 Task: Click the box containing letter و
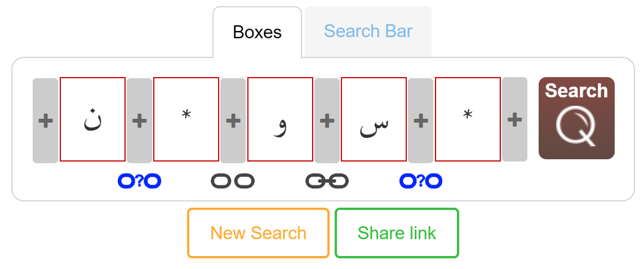coord(280,119)
